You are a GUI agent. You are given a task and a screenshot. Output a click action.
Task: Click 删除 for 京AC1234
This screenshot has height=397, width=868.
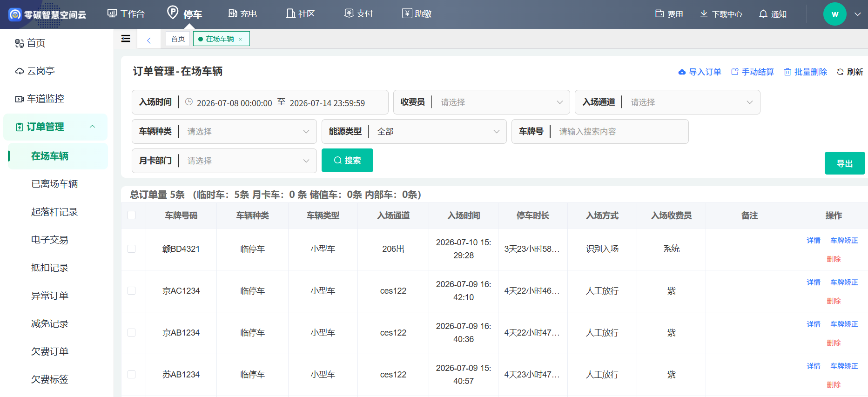point(834,301)
